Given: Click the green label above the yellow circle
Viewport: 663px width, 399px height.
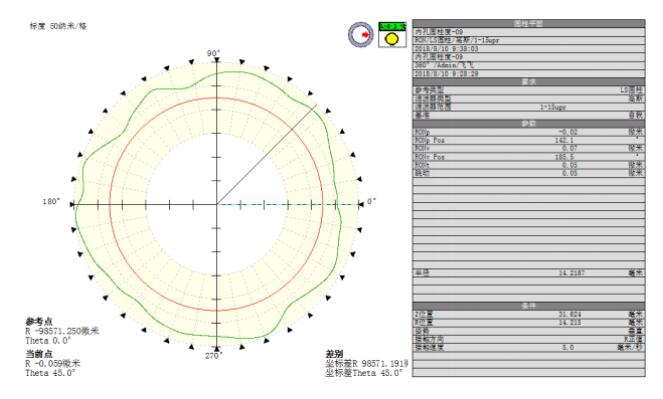Looking at the screenshot, I should point(392,27).
